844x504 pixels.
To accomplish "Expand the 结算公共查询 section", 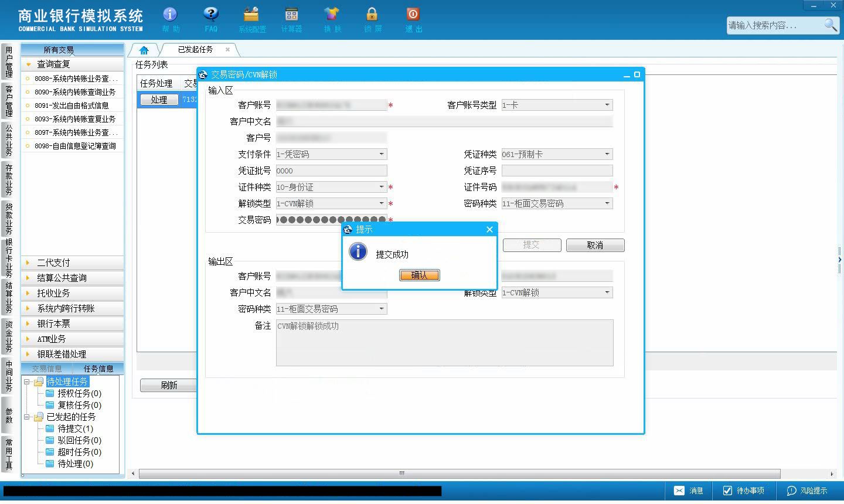I will 73,278.
